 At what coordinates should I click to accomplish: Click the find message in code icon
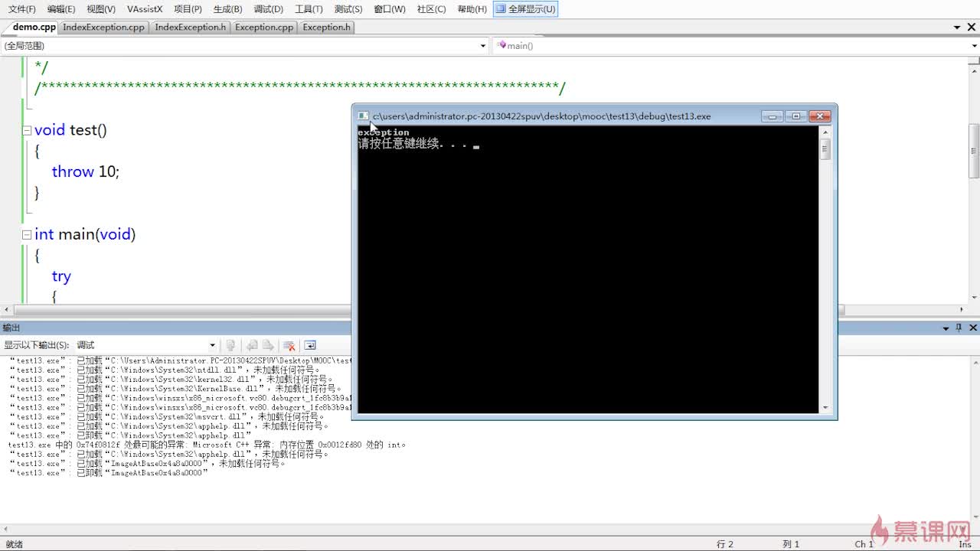point(230,345)
